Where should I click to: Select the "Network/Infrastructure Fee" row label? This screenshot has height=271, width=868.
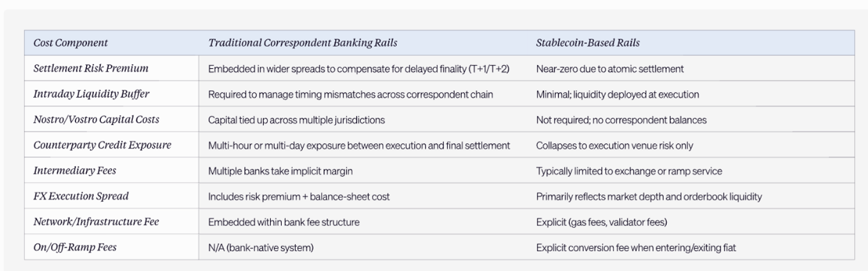95,222
